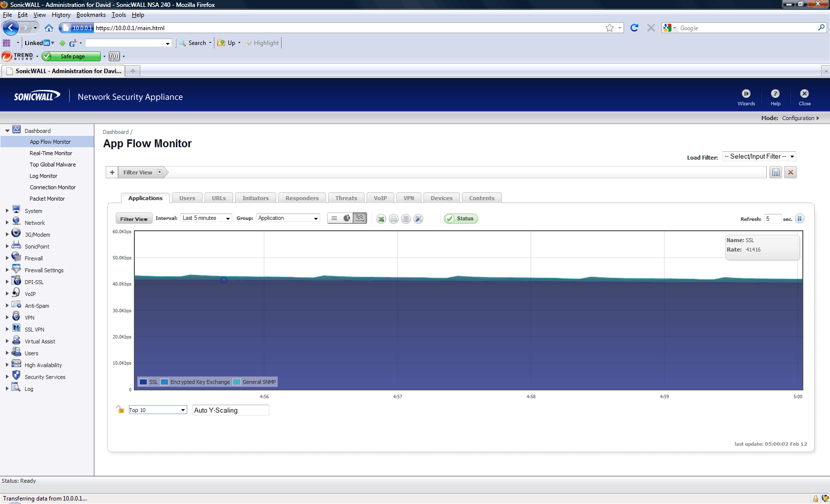The width and height of the screenshot is (830, 504).
Task: Toggle Encrypted Key Exchange legend swatch
Action: pos(165,382)
